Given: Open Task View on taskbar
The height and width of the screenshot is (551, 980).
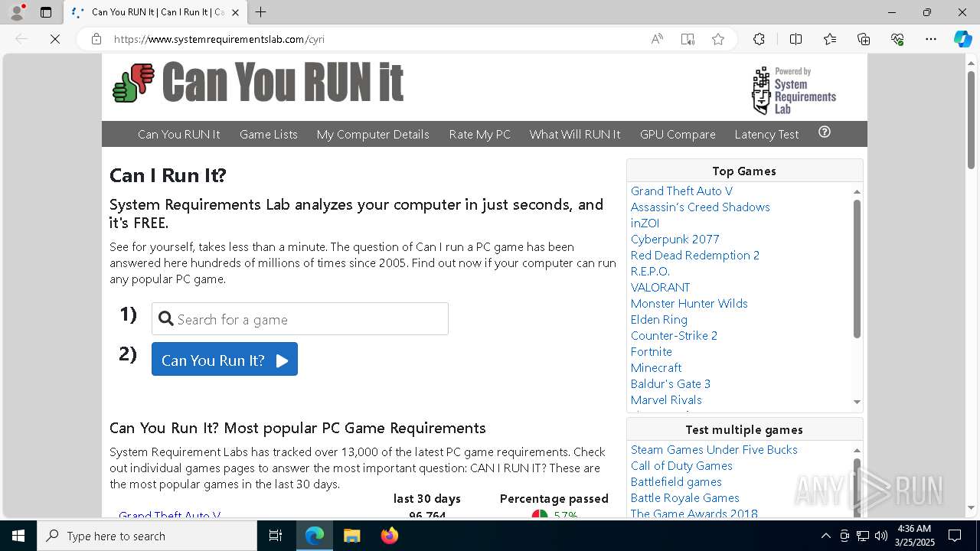Looking at the screenshot, I should (x=276, y=536).
